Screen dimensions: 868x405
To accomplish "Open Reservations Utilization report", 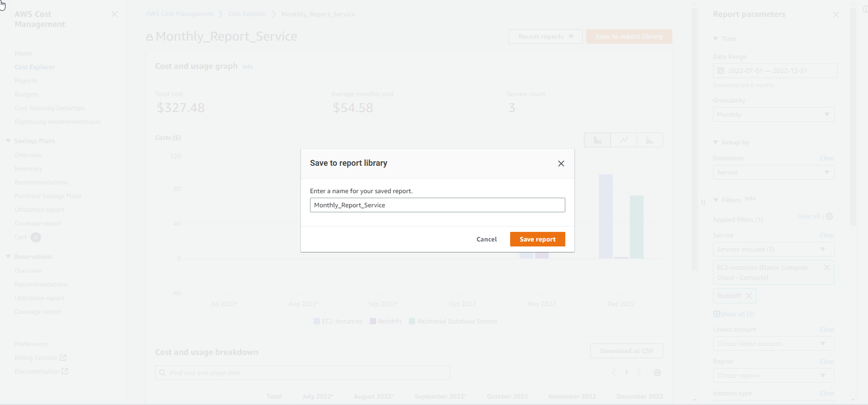I will [x=40, y=298].
